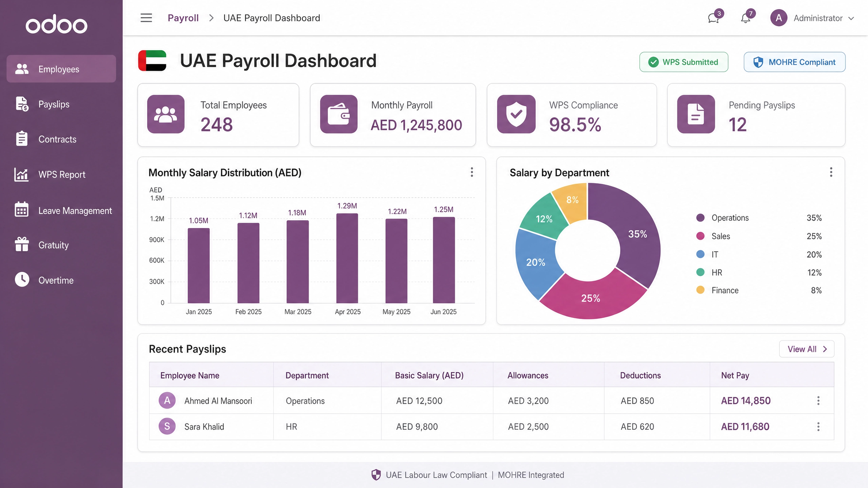The image size is (868, 488).
Task: Click the Leave Management calendar icon
Action: 22,210
